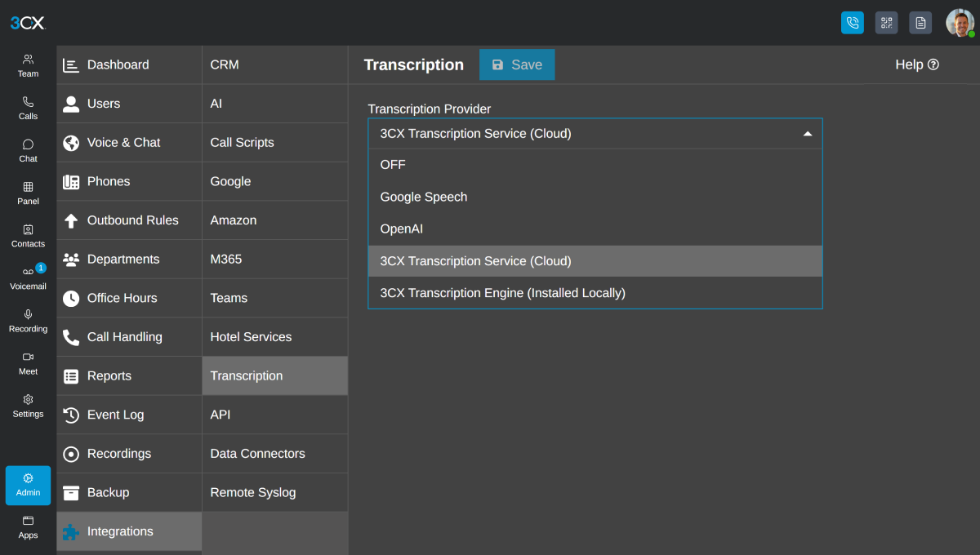Image resolution: width=980 pixels, height=555 pixels.
Task: Choose Google Speech provider option
Action: coord(595,197)
